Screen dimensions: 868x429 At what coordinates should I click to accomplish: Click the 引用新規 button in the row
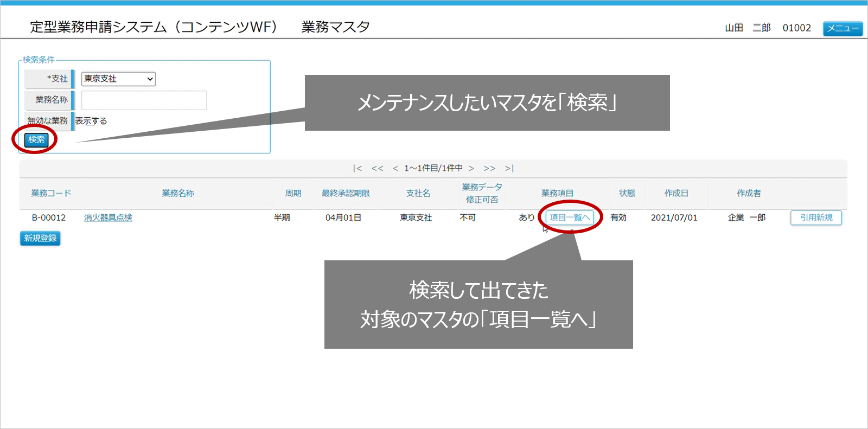(816, 217)
